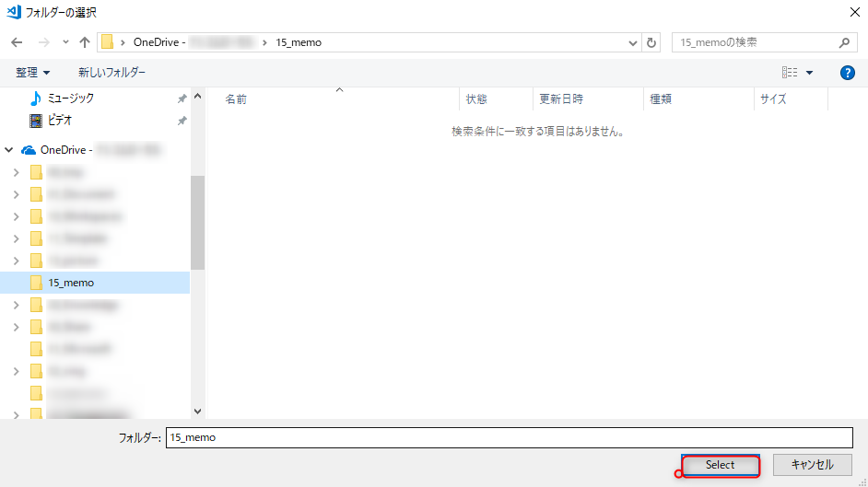Confirm folder with Select button
The height and width of the screenshot is (487, 868).
point(721,465)
